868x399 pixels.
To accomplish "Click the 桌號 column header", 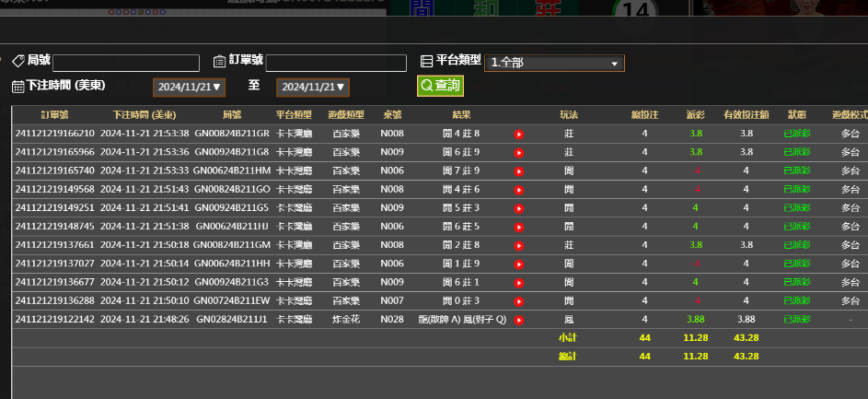I will click(392, 115).
